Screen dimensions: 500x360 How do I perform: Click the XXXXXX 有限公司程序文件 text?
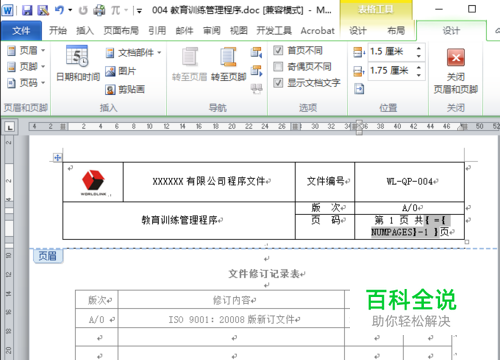tap(209, 181)
